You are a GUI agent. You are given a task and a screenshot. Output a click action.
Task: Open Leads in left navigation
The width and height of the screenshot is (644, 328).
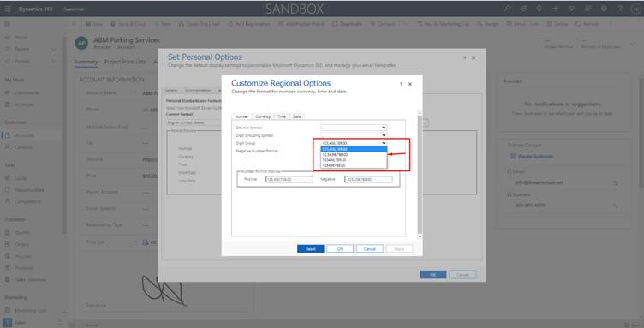[x=21, y=178]
